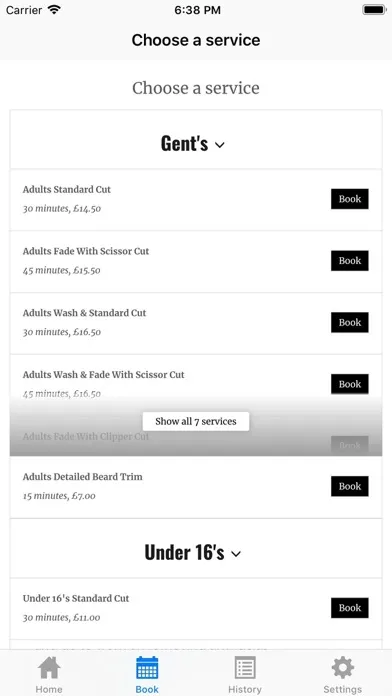Tap the Gent's category heading
The image size is (392, 696).
(184, 143)
